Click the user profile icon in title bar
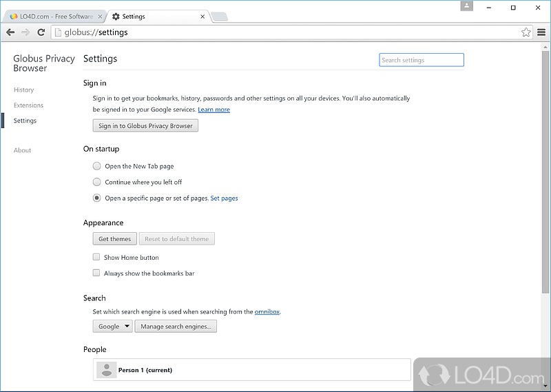Viewport: 551px width, 392px height. pyautogui.click(x=467, y=6)
